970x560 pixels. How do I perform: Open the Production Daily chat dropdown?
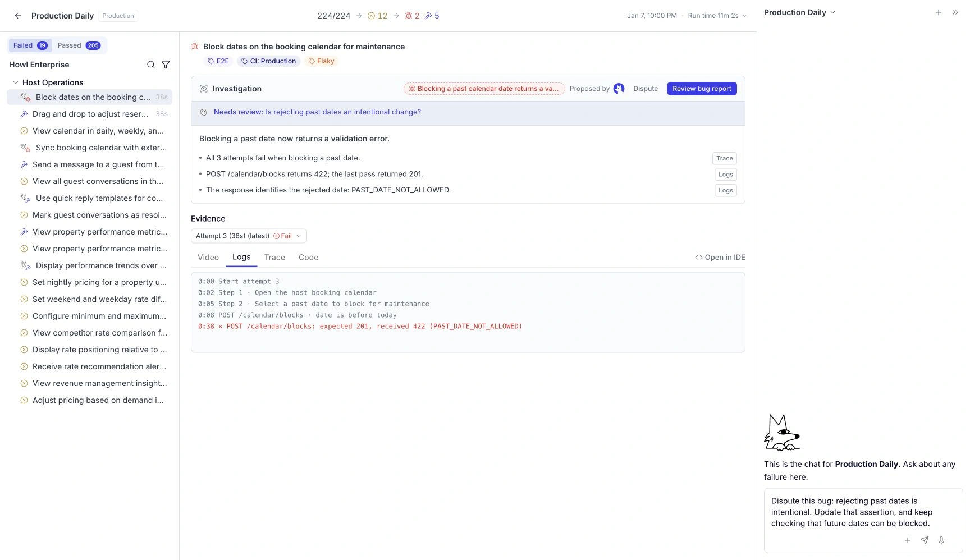coord(799,12)
